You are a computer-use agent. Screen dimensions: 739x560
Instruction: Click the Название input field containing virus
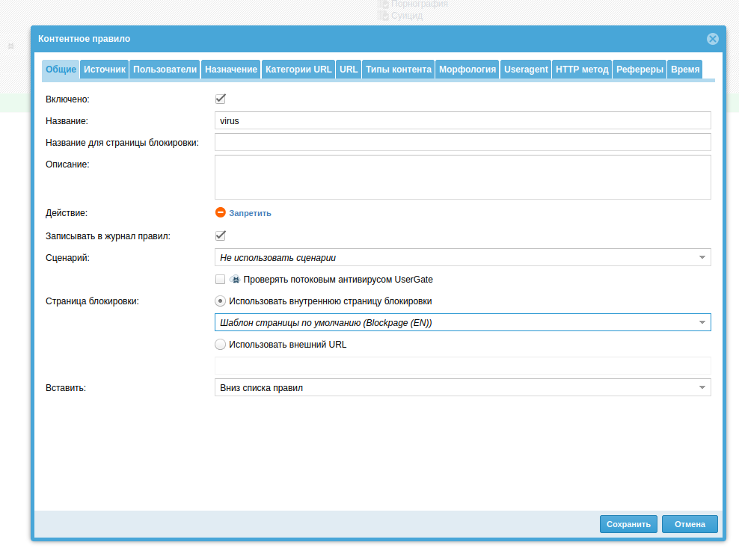coord(462,120)
